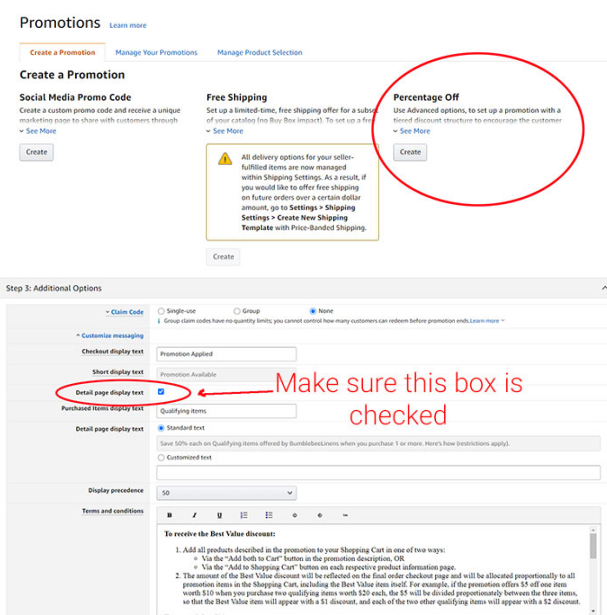Click the 'Terms and conditions' label
This screenshot has width=607, height=615.
click(113, 511)
